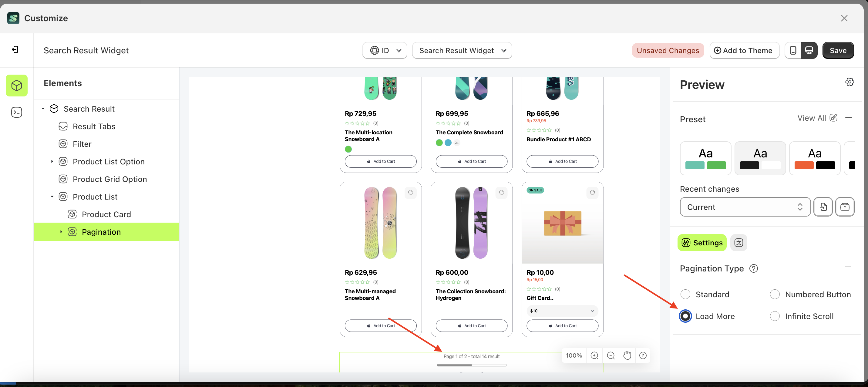Screen dimensions: 868x387
Task: Select the hand pan tool
Action: [627, 355]
